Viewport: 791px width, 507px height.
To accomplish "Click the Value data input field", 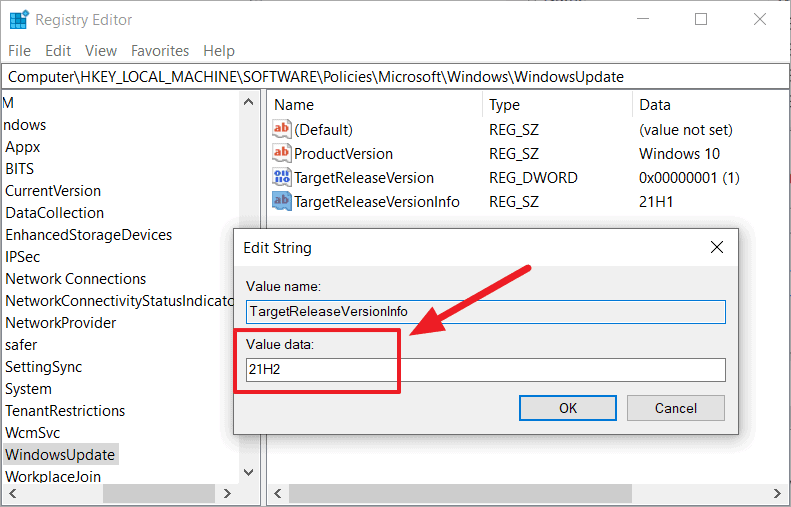I will (x=485, y=370).
